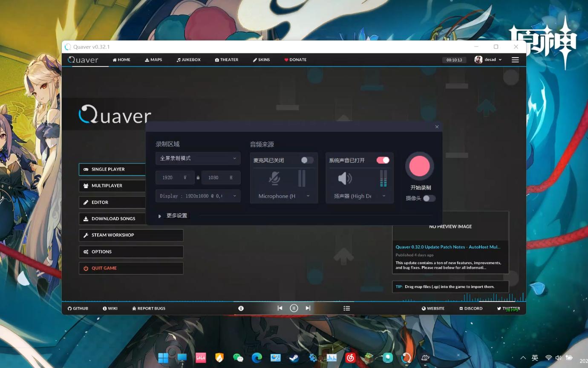This screenshot has height=368, width=588.
Task: Click the NO PREVIEW IMAGE news thumbnail
Action: click(450, 226)
